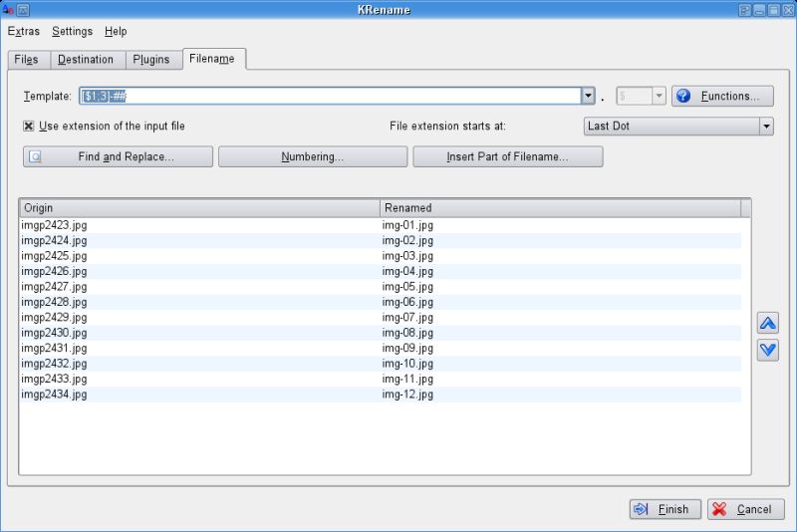Select row imgp2434.jpg
This screenshot has height=532, width=797.
(x=381, y=395)
